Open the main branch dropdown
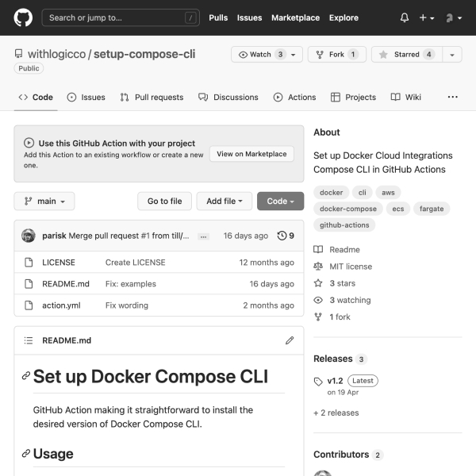The height and width of the screenshot is (476, 476). 44,202
